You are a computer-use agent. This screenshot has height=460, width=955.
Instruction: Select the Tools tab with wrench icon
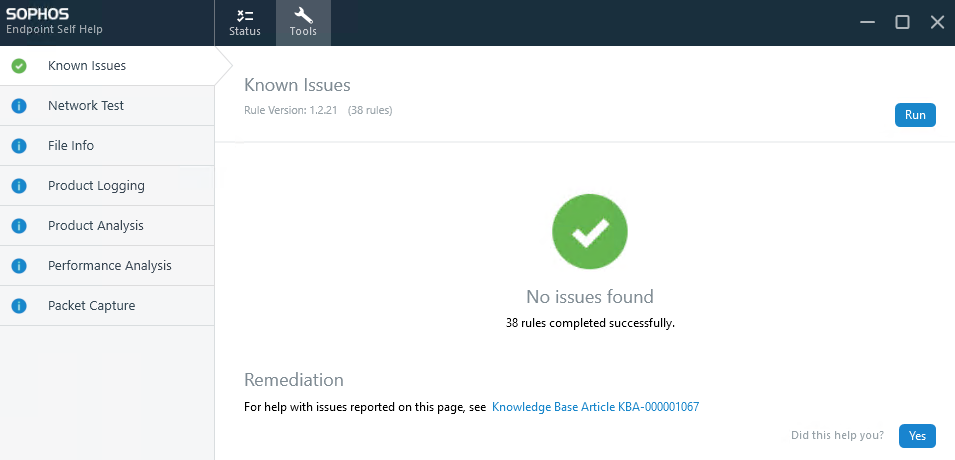click(x=303, y=23)
